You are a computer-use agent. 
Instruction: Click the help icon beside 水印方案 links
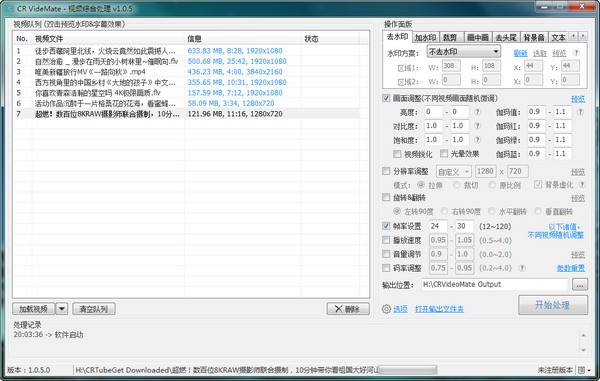coord(576,53)
